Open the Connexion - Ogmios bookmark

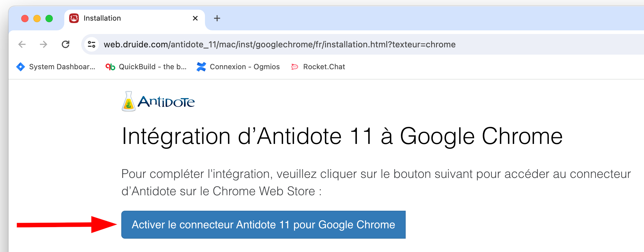[x=238, y=67]
